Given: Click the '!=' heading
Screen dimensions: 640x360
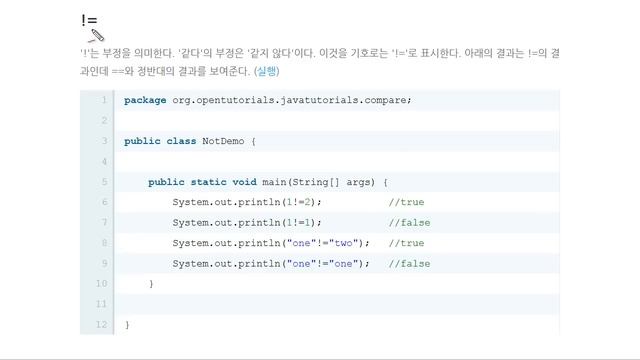Looking at the screenshot, I should pyautogui.click(x=89, y=20).
